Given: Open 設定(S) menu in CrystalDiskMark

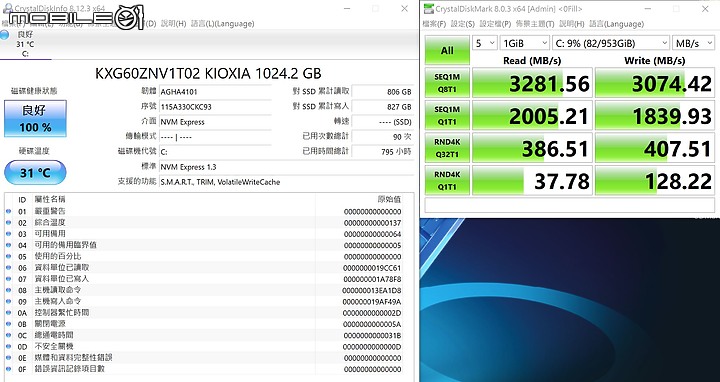Looking at the screenshot, I should coord(462,24).
